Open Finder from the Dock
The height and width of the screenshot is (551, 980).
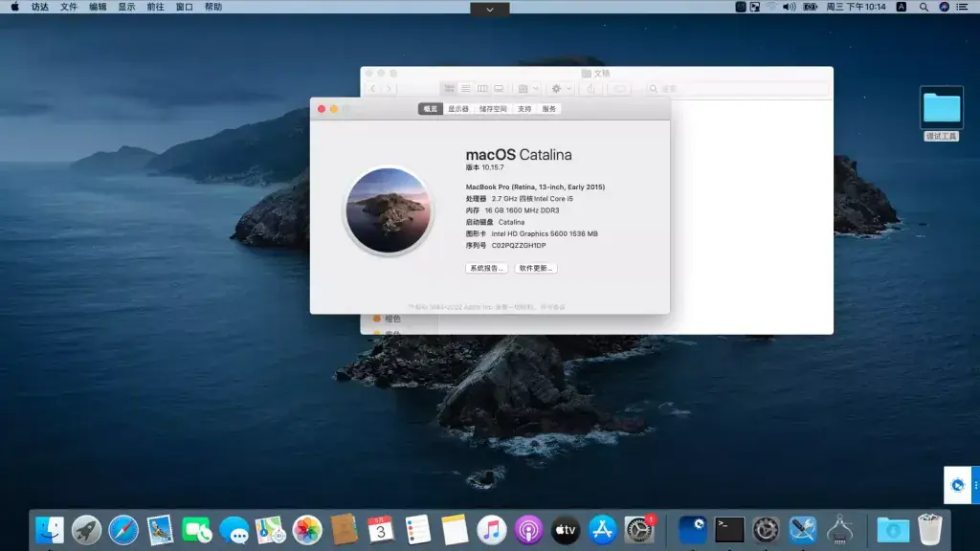50,530
